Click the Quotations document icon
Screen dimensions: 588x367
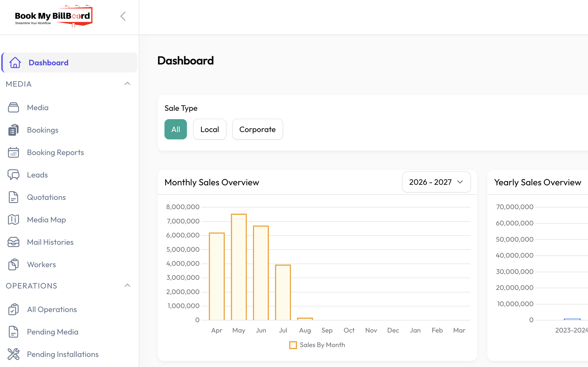[13, 197]
